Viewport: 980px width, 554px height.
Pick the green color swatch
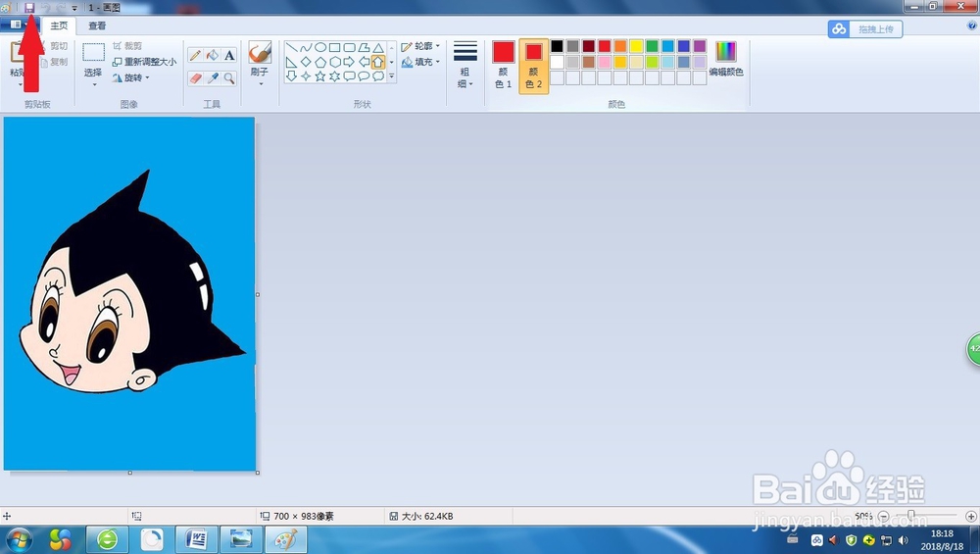652,46
